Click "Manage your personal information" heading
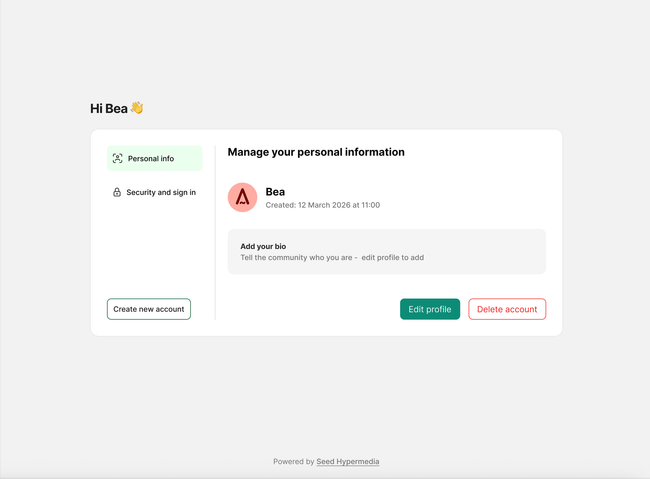Image resolution: width=650 pixels, height=479 pixels. point(316,152)
